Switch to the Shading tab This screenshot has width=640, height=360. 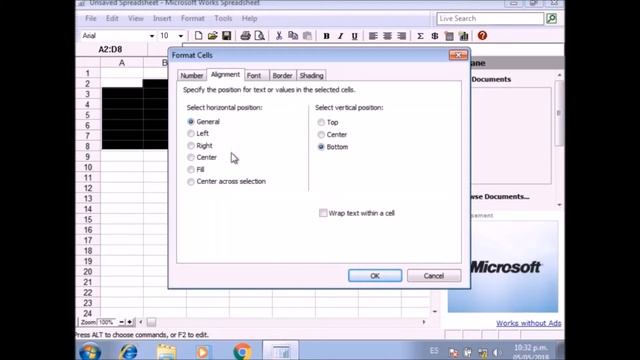[311, 76]
